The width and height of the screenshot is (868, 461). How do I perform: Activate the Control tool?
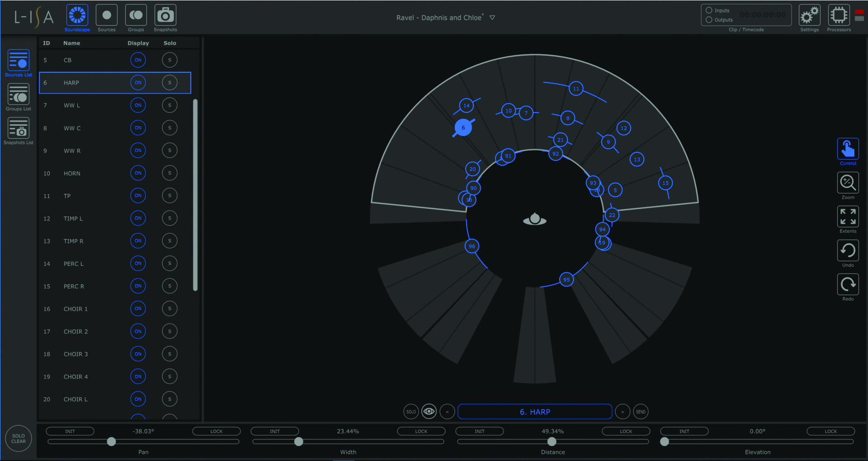click(848, 149)
